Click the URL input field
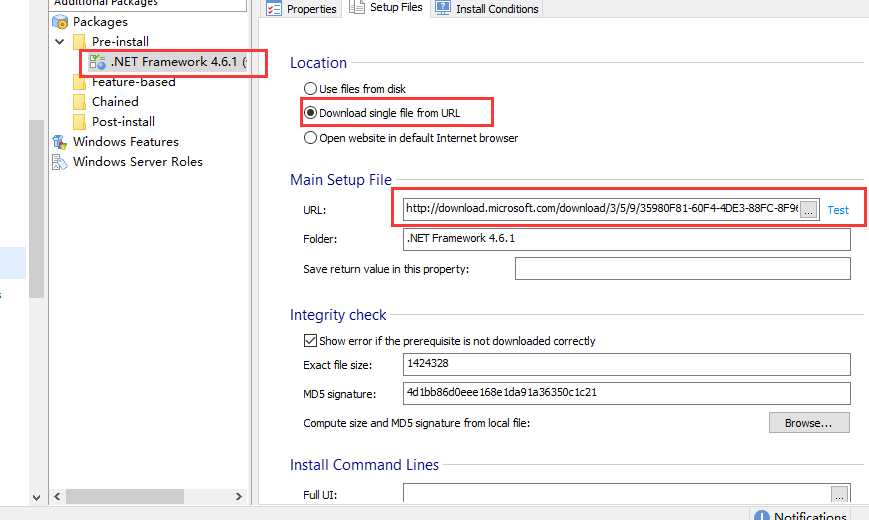 pos(601,209)
